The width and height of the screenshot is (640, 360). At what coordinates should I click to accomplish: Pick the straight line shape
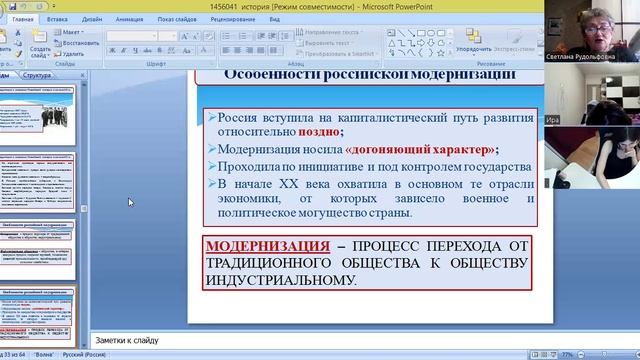[401, 33]
